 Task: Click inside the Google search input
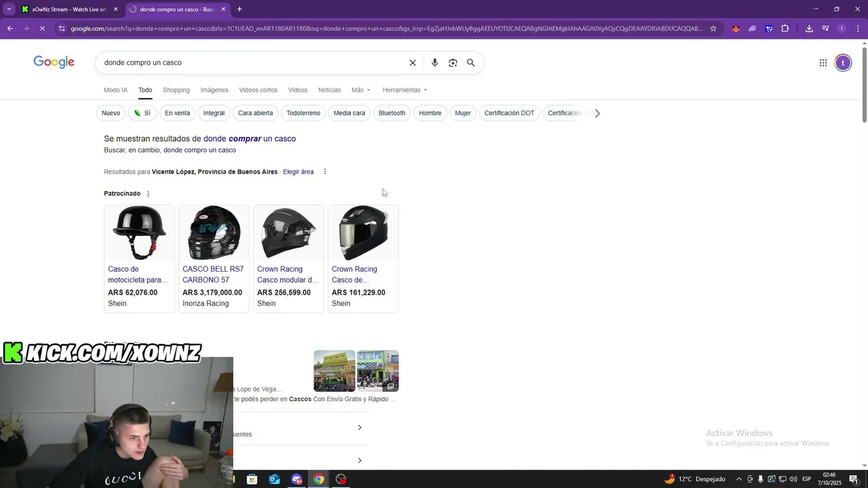pyautogui.click(x=251, y=62)
